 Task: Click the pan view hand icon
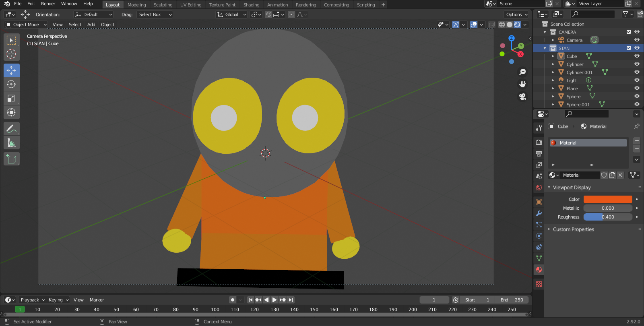(522, 84)
